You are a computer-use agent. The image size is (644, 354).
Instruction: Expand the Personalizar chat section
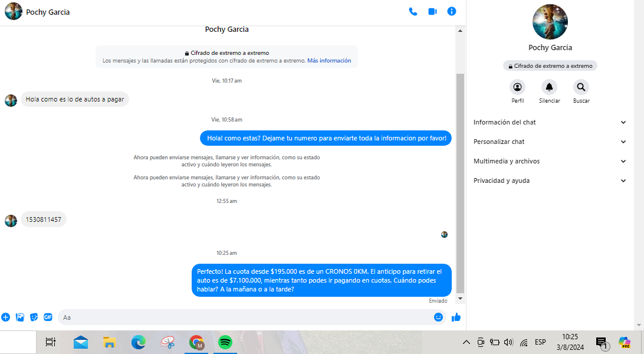coord(550,142)
